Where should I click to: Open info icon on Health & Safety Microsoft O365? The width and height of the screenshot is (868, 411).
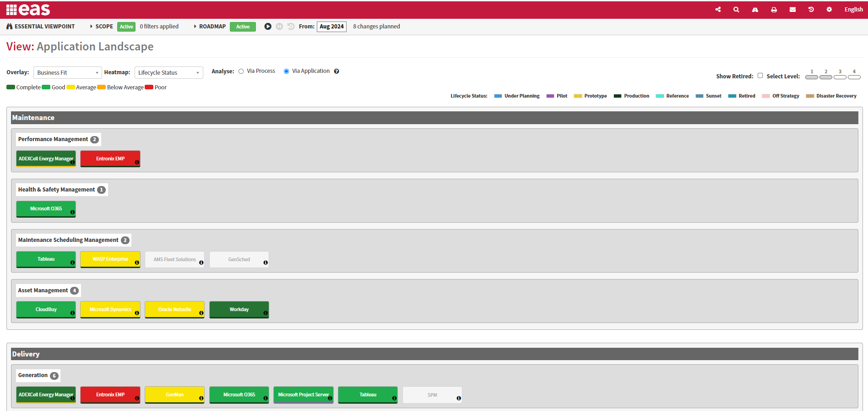click(72, 212)
